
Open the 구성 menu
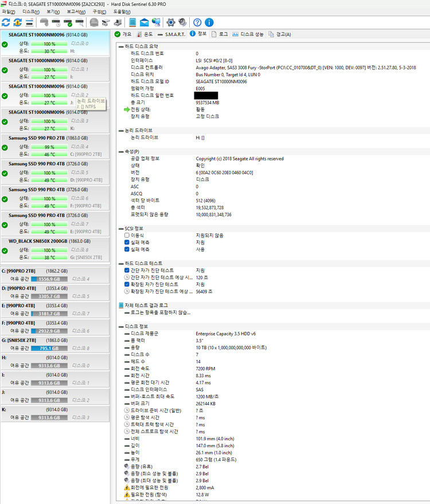click(99, 12)
